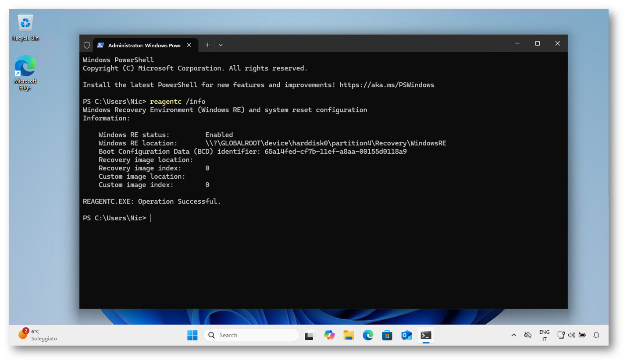This screenshot has height=364, width=627.
Task: Open Microsoft Edge from the taskbar
Action: point(368,335)
